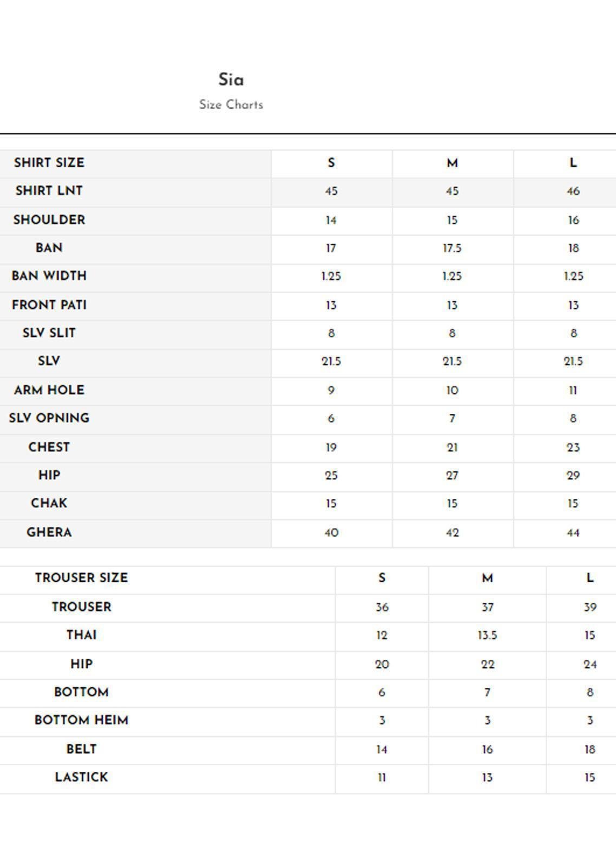616x858 pixels.
Task: Select the GHERA row label
Action: tap(49, 532)
